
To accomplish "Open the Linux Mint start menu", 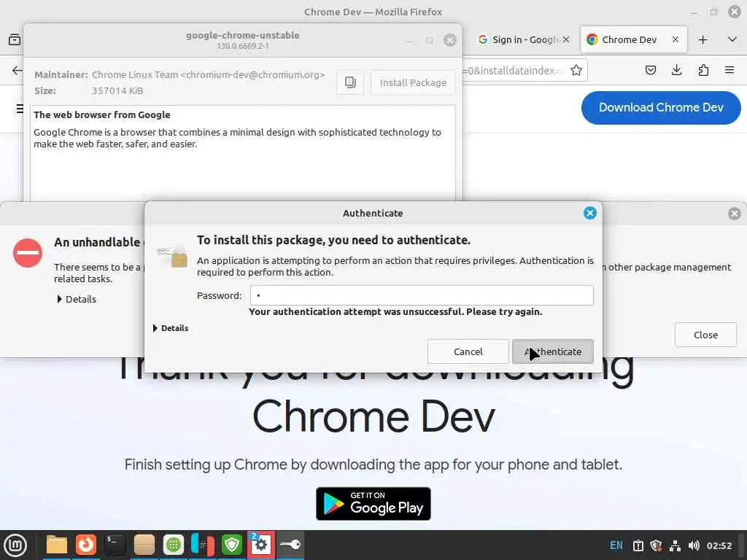I will coord(15,545).
